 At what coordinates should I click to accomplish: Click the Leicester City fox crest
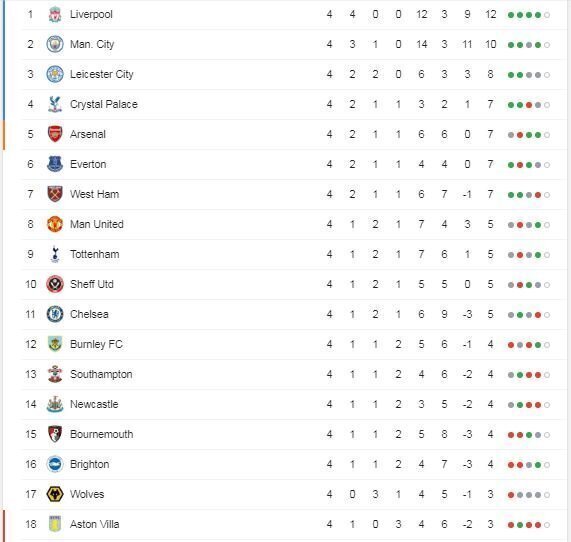tap(55, 74)
